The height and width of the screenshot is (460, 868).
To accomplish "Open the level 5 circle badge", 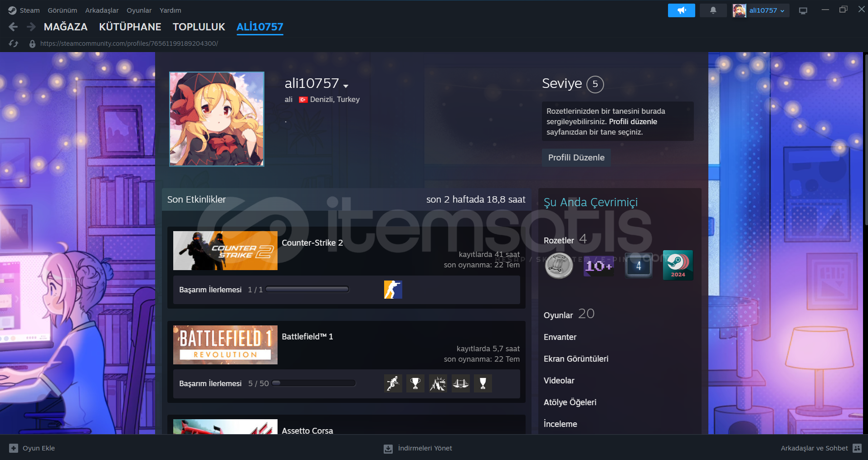I will [595, 84].
